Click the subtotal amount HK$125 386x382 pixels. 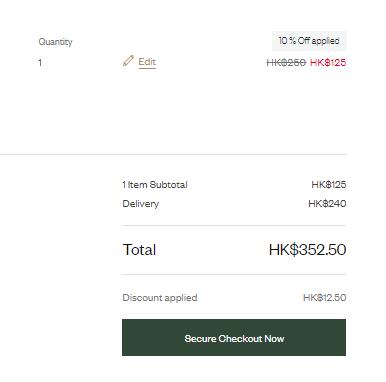click(329, 184)
